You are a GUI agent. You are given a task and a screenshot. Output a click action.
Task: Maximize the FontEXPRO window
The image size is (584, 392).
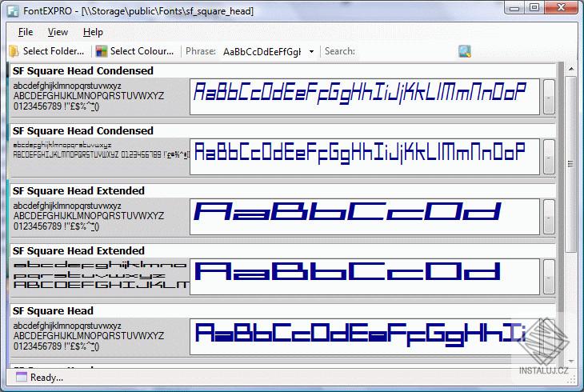click(x=534, y=8)
